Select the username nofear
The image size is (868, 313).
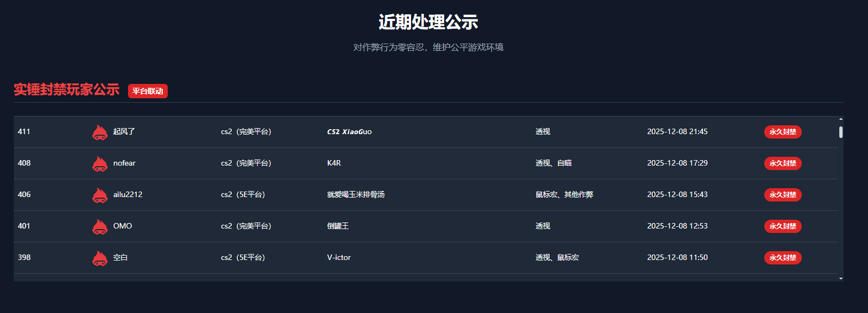pyautogui.click(x=124, y=163)
